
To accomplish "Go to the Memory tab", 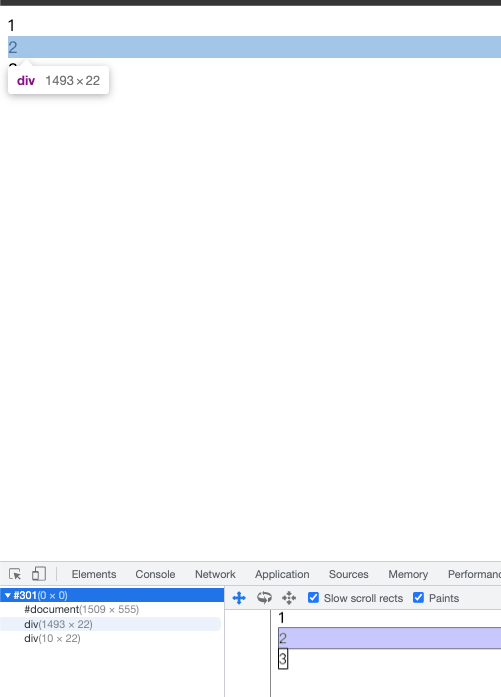I will pos(408,574).
